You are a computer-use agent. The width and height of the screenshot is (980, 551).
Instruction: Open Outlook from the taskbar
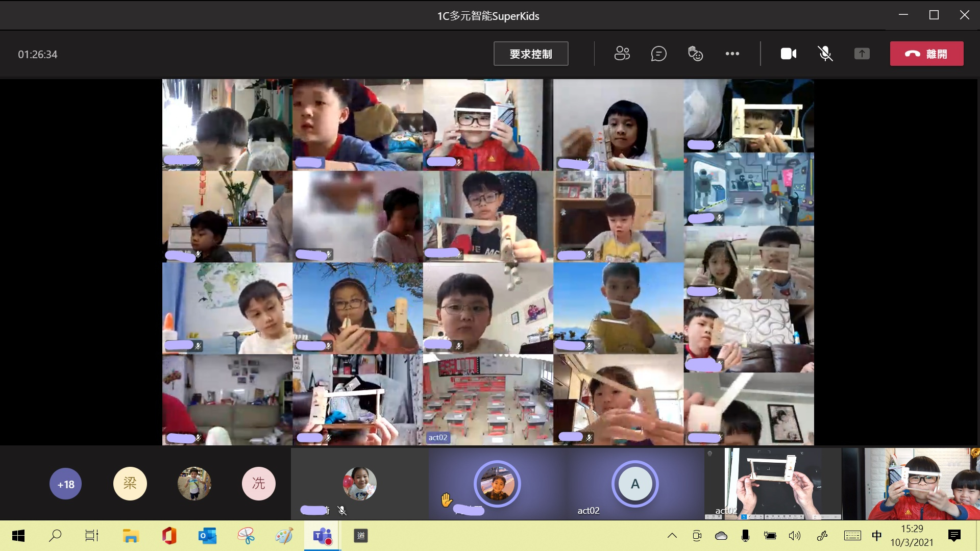pos(207,536)
